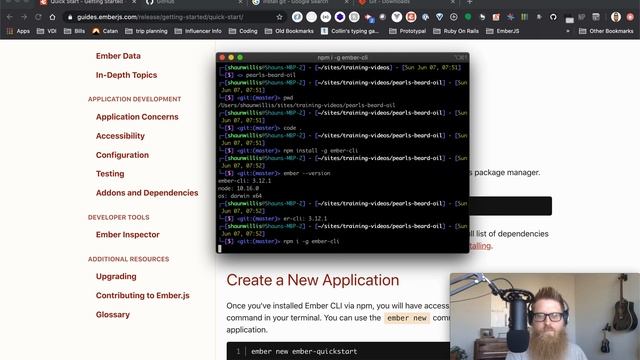Image resolution: width=640 pixels, height=360 pixels.
Task: Expand the Old Bookmarks folder
Action: [289, 31]
